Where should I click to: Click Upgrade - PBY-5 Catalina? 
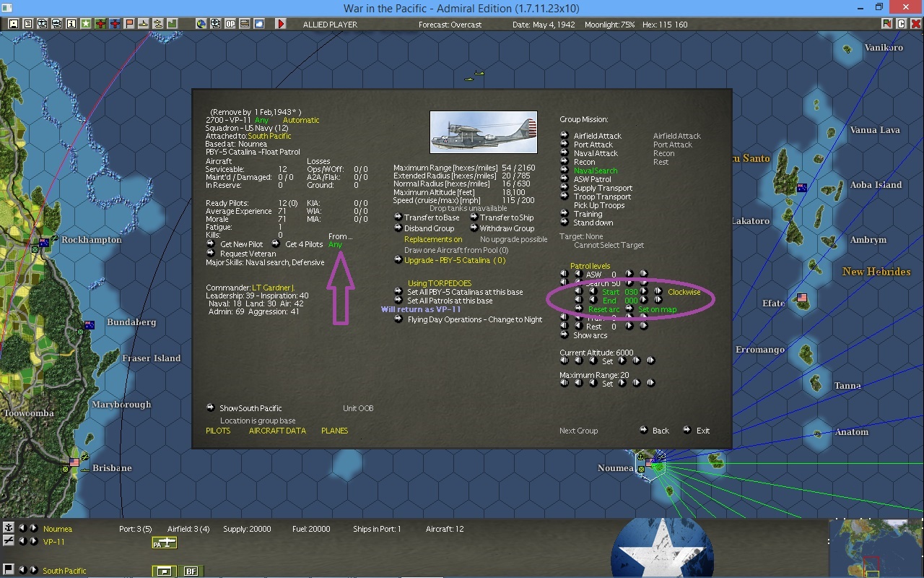click(455, 260)
